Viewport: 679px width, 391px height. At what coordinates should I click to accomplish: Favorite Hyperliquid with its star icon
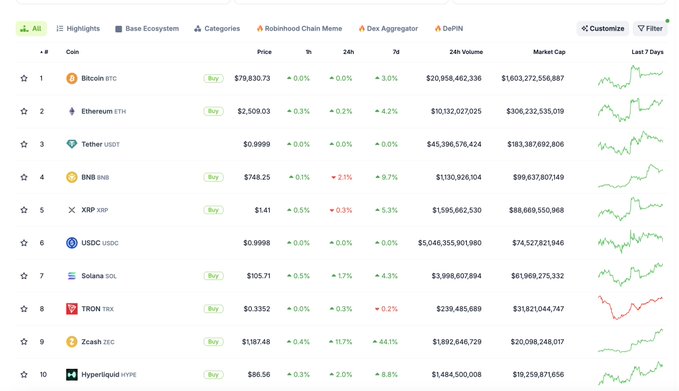[x=24, y=375]
